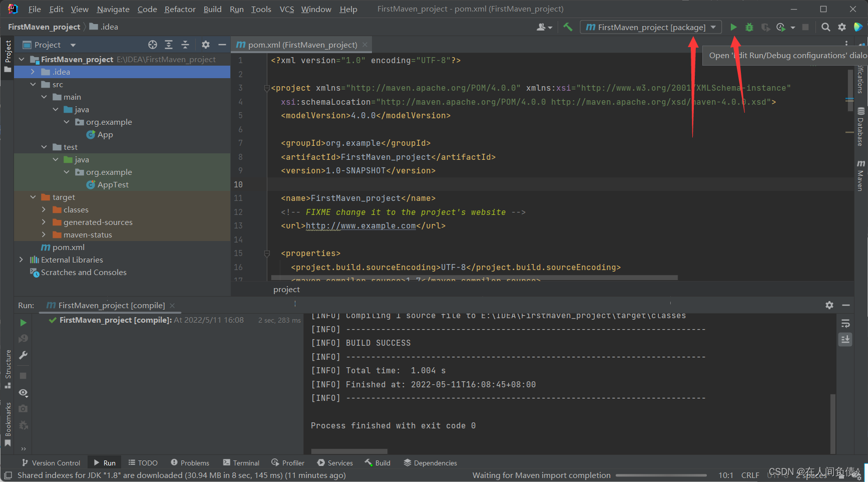Viewport: 868px width, 482px height.
Task: Open the Dependencies tool window
Action: pyautogui.click(x=430, y=463)
